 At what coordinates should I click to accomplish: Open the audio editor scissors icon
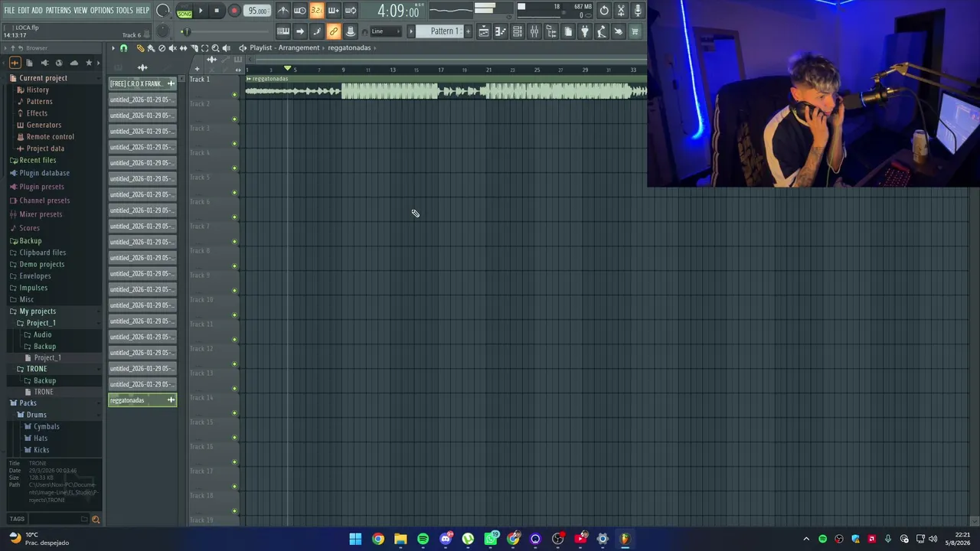pos(621,11)
